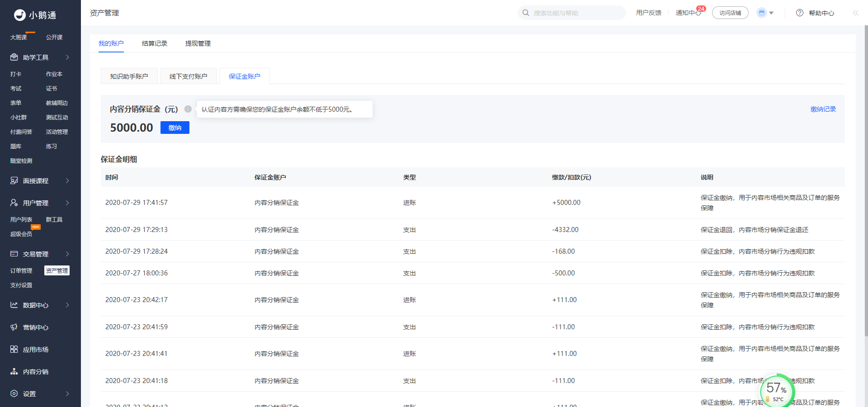Click the 访问店铺 button
Viewport: 868px width, 407px height.
point(730,13)
